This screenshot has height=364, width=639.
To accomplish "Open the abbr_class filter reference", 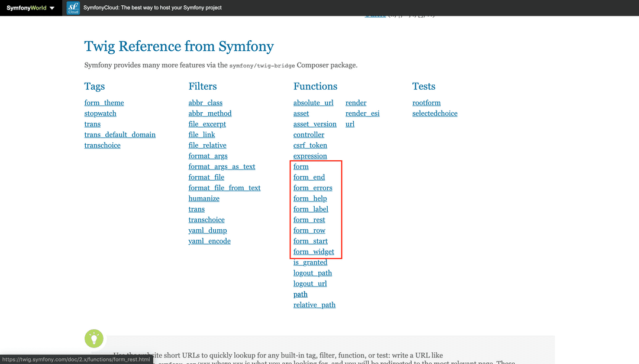I will [205, 102].
